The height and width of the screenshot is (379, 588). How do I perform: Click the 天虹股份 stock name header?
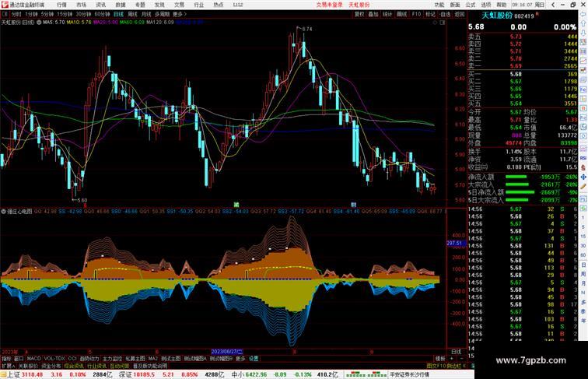point(496,16)
